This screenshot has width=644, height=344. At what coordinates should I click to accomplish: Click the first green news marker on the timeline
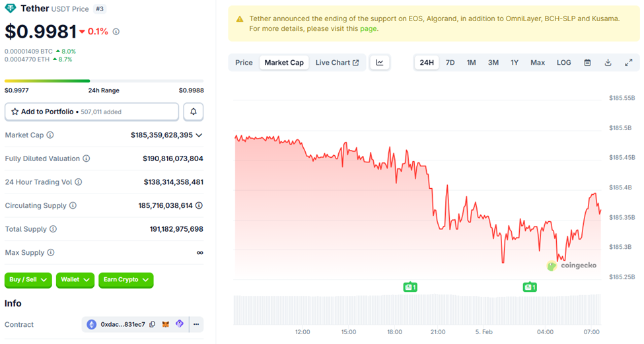pyautogui.click(x=410, y=287)
